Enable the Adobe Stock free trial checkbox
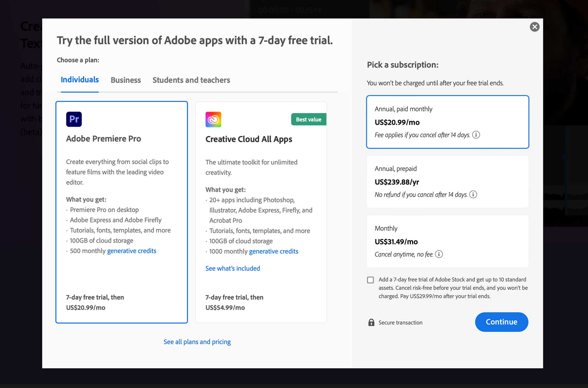The width and height of the screenshot is (588, 388). [370, 280]
